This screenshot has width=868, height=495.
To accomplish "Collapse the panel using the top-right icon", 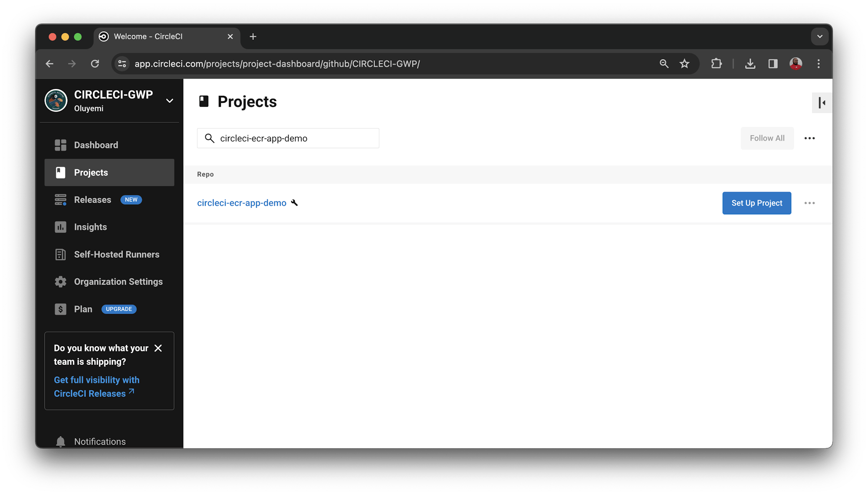I will pos(822,103).
